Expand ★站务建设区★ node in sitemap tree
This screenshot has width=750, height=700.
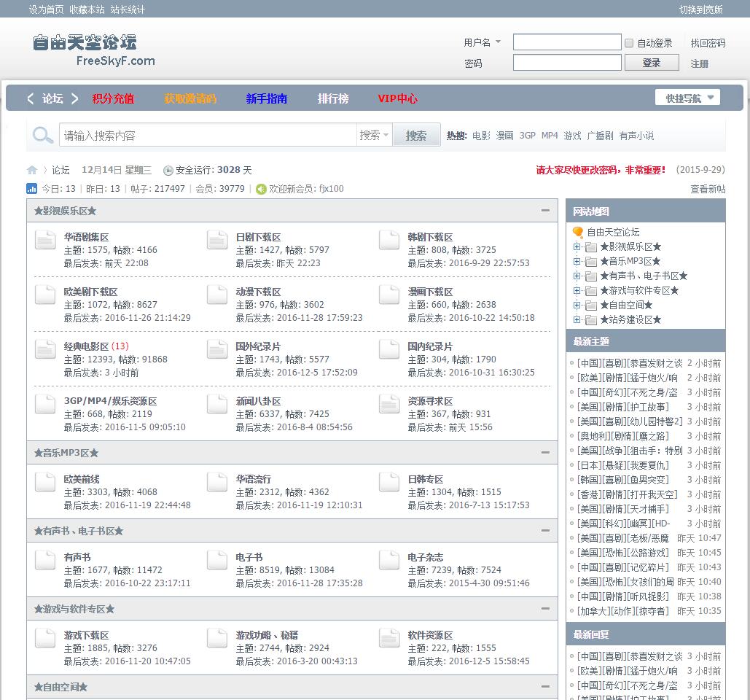[x=577, y=319]
